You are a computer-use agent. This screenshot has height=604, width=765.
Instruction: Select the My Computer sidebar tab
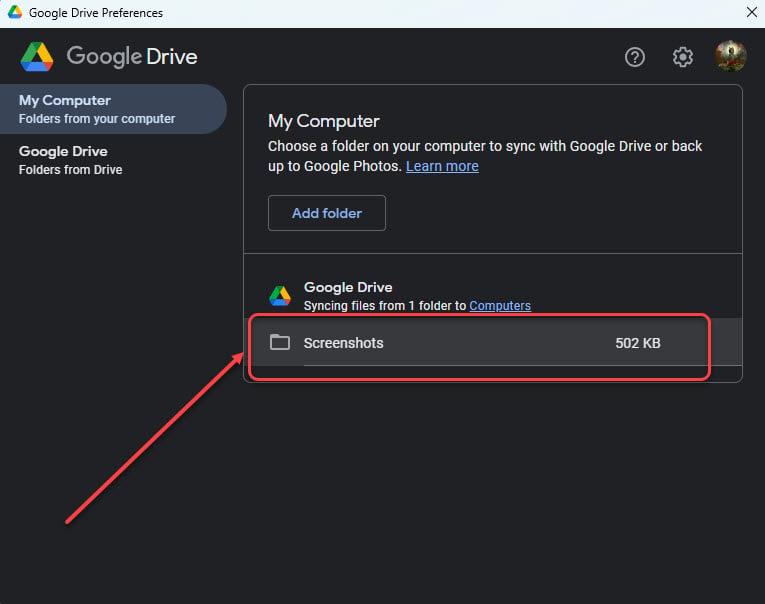pyautogui.click(x=113, y=109)
